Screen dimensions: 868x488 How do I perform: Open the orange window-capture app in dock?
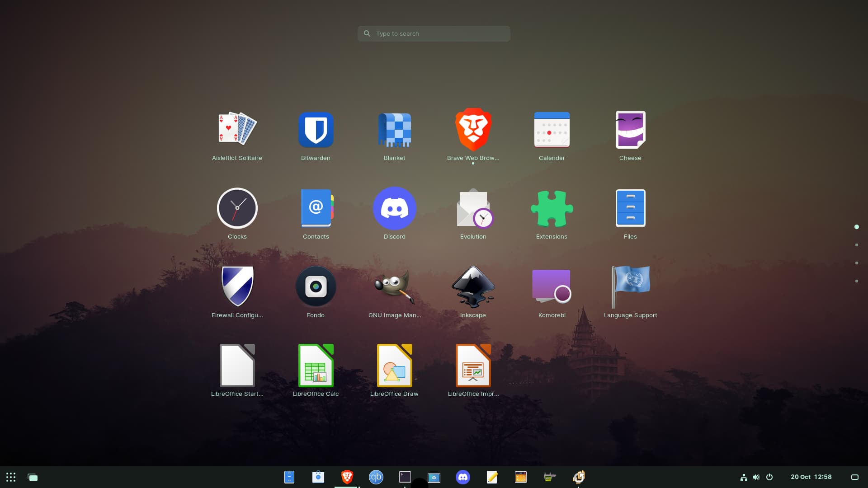click(521, 477)
